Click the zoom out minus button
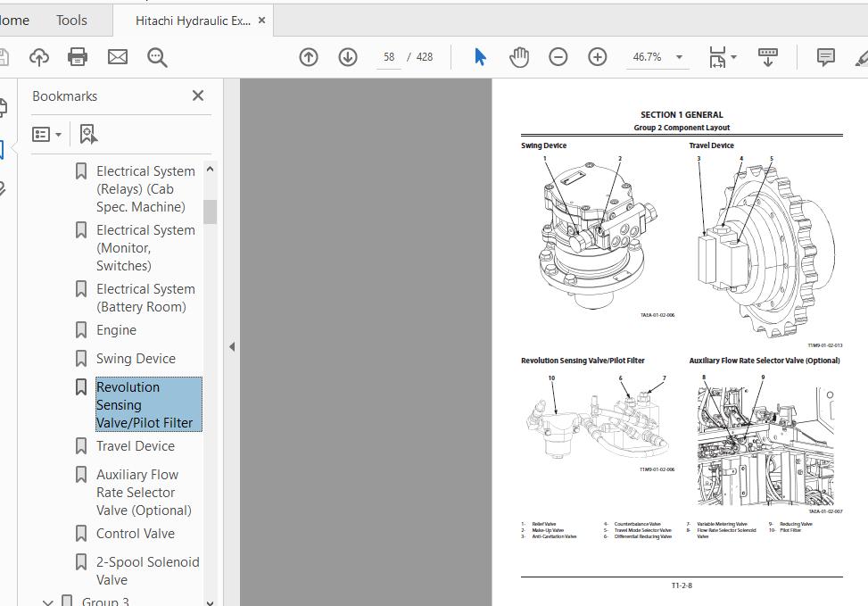Image resolution: width=868 pixels, height=606 pixels. point(558,57)
